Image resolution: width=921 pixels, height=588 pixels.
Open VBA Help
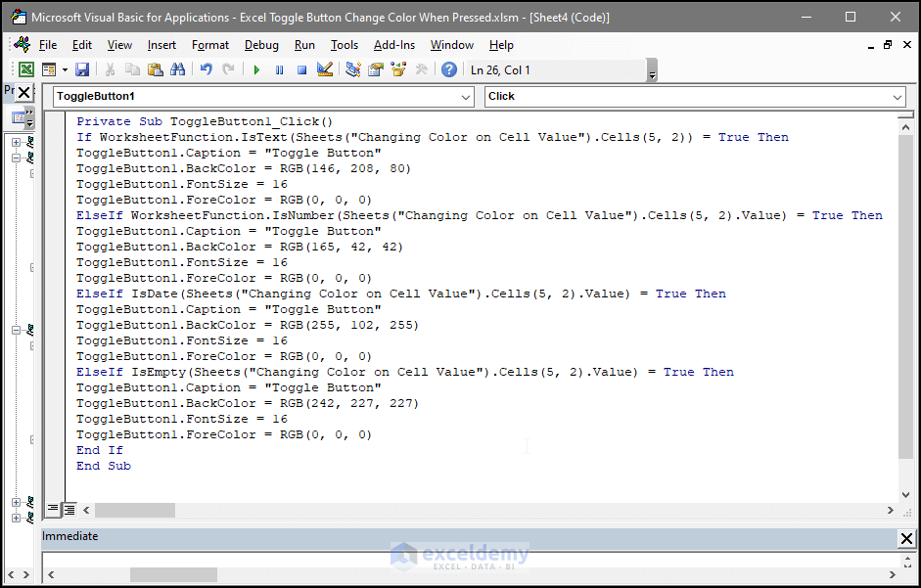449,69
